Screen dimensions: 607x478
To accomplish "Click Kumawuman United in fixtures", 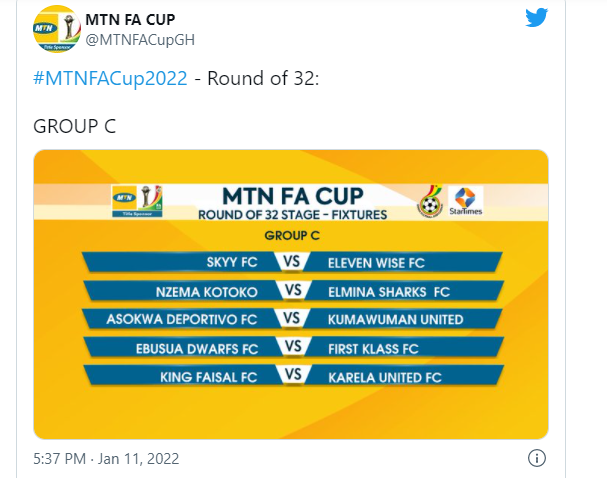I will pos(395,320).
